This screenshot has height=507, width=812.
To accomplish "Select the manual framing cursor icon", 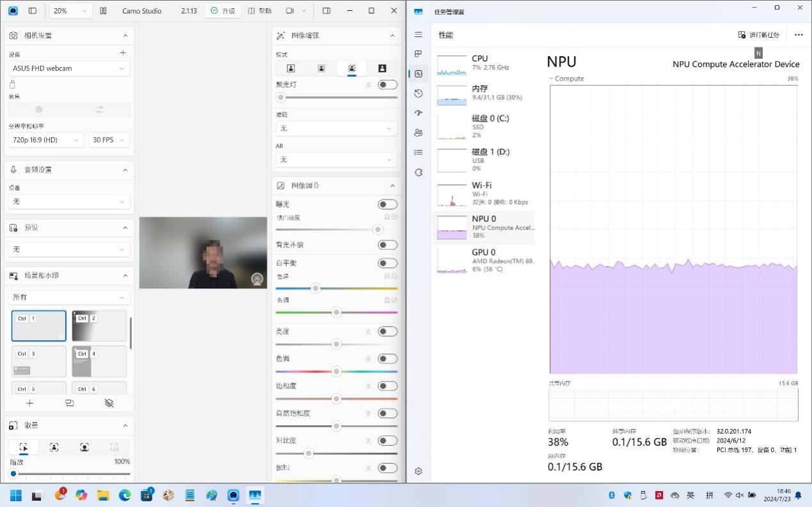I will [24, 448].
